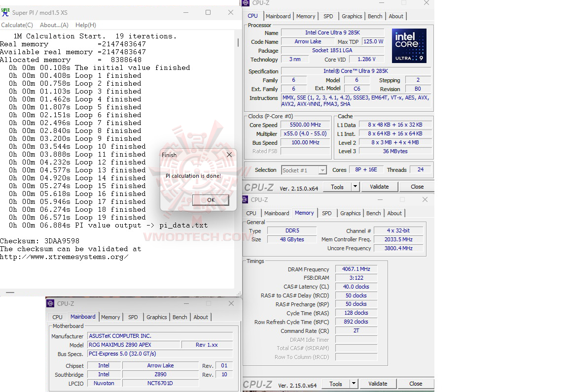Close the Memory window via its Close button
This screenshot has height=392, width=568.
click(x=415, y=383)
